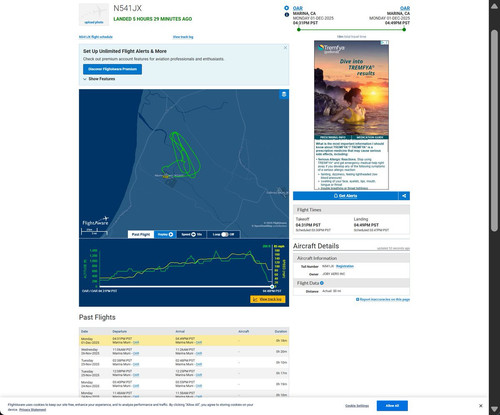This screenshot has width=500, height=415.
Task: Click the flight info circle icon
Action: (x=287, y=15)
